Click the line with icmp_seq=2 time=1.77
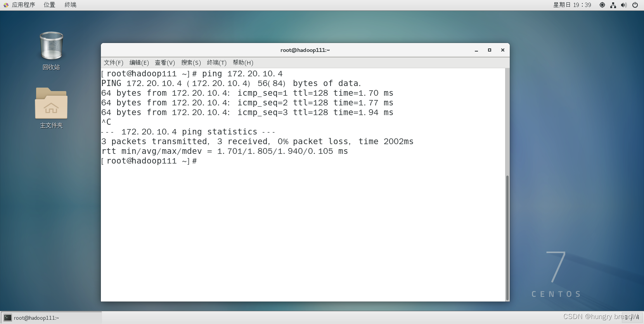The image size is (644, 324). coord(247,103)
